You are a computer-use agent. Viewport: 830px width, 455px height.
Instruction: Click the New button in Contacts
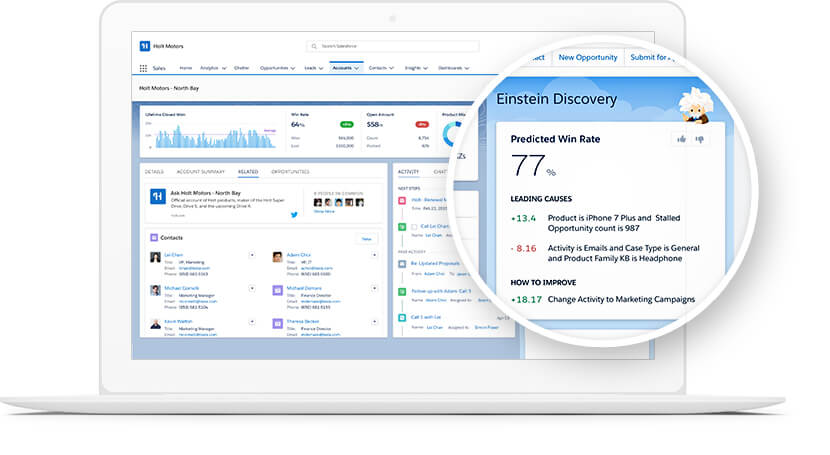[366, 239]
